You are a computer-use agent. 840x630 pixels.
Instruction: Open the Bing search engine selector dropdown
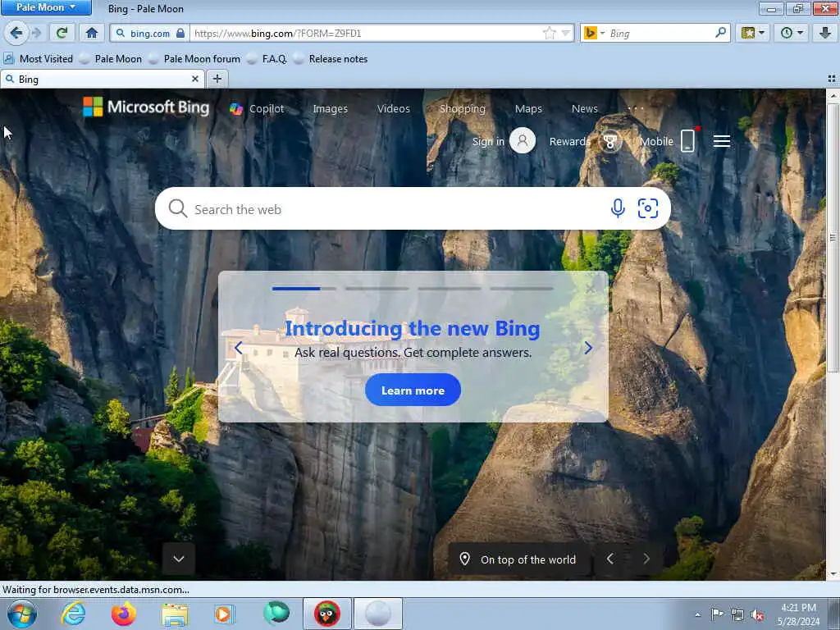coord(595,33)
